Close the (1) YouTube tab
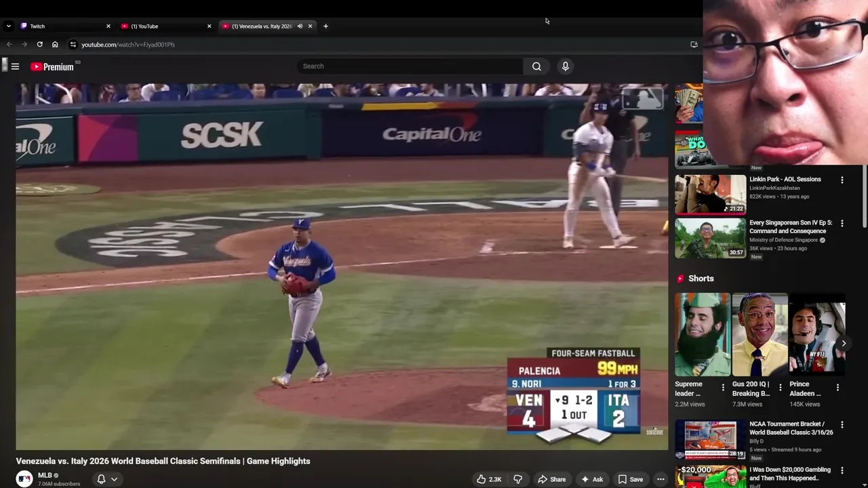868x488 pixels. pos(209,26)
